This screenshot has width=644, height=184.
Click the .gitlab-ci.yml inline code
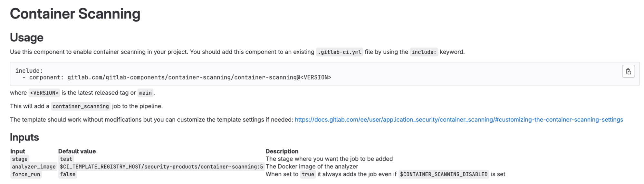pyautogui.click(x=339, y=52)
